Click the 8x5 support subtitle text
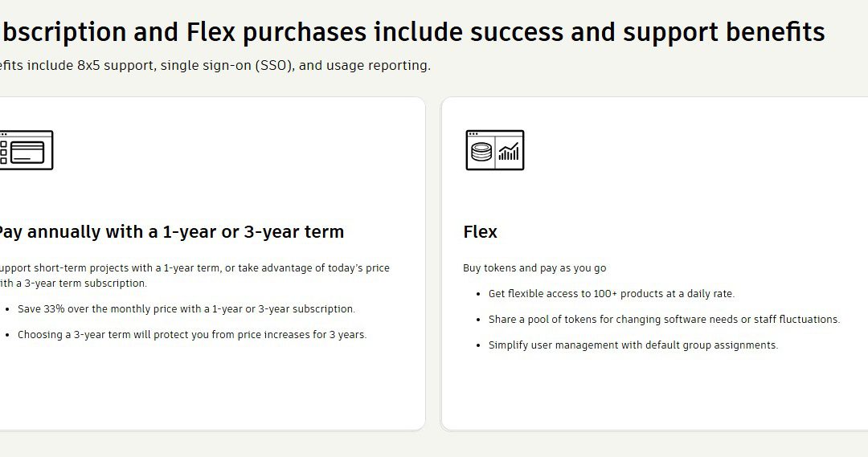868x457 pixels. 215,65
